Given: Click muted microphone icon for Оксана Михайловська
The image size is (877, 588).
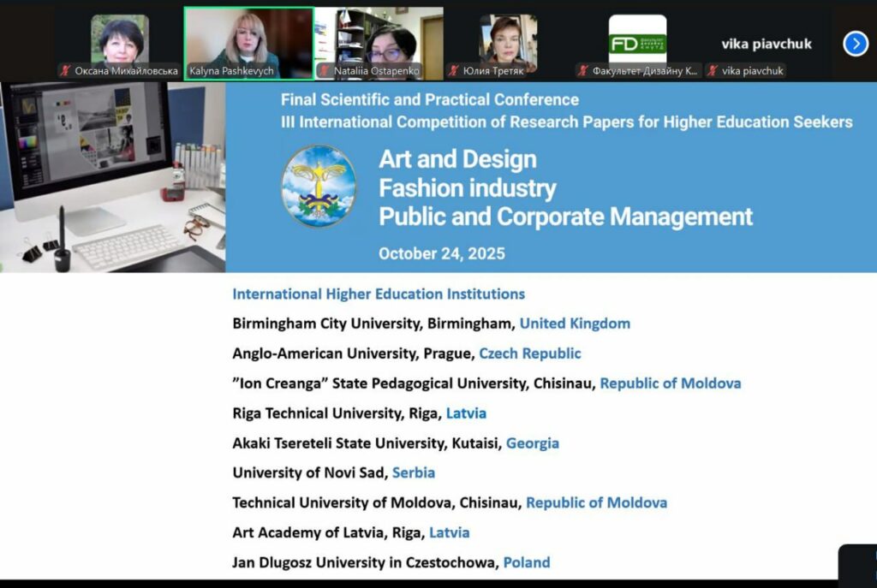Looking at the screenshot, I should click(66, 71).
